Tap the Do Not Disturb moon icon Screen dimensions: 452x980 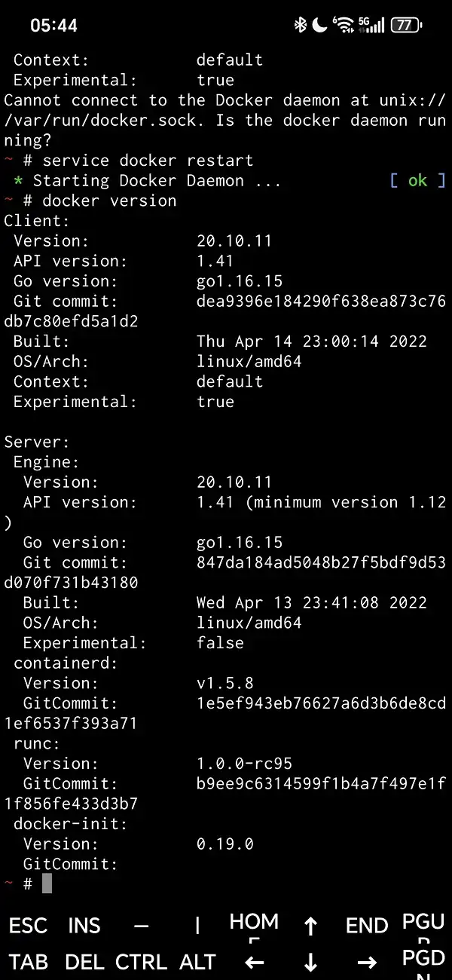[x=320, y=25]
